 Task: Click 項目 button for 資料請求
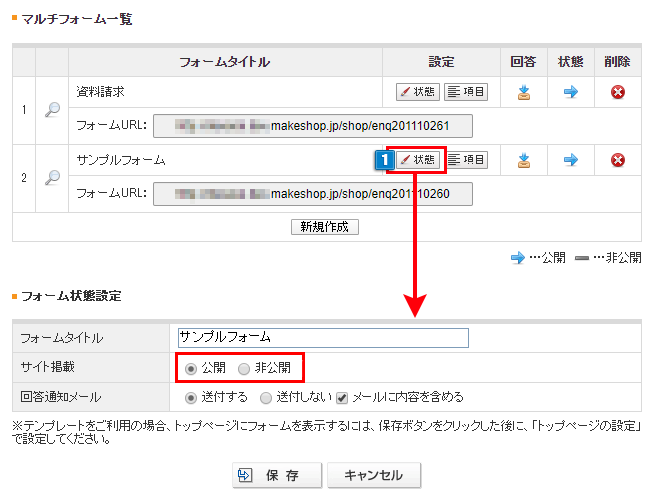466,91
